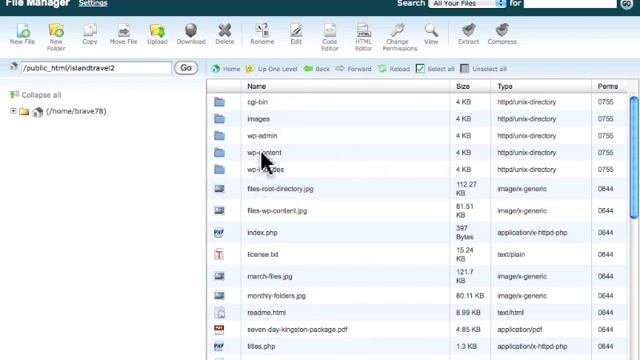Viewport: 640px width, 360px height.
Task: Click the directory path input field
Action: pyautogui.click(x=96, y=68)
